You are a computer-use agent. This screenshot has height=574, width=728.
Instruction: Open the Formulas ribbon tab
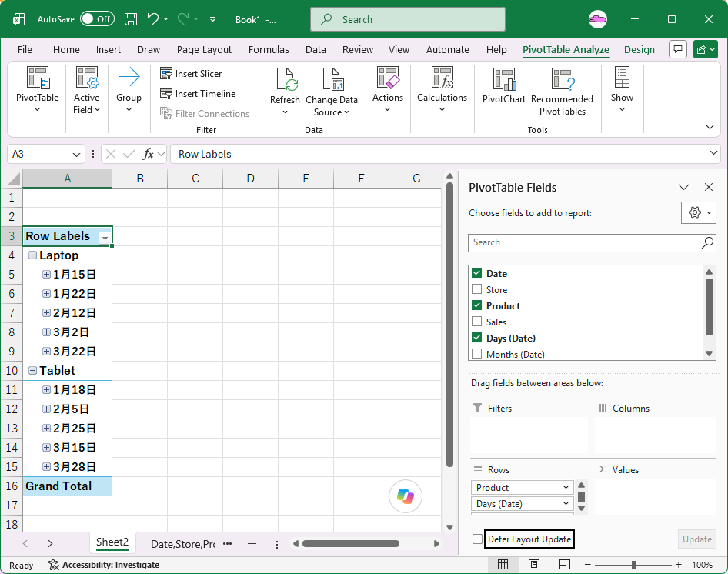click(269, 50)
